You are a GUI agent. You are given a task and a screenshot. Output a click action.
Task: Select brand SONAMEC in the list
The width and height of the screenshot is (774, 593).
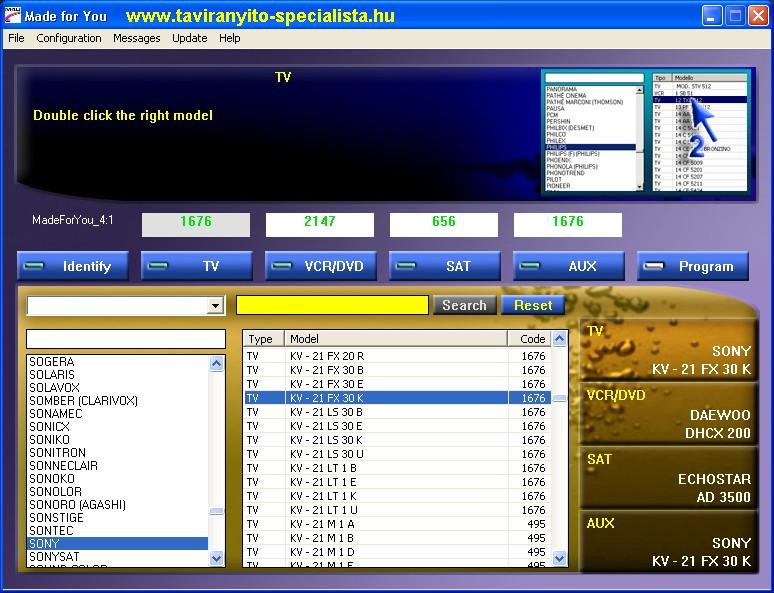[117, 414]
